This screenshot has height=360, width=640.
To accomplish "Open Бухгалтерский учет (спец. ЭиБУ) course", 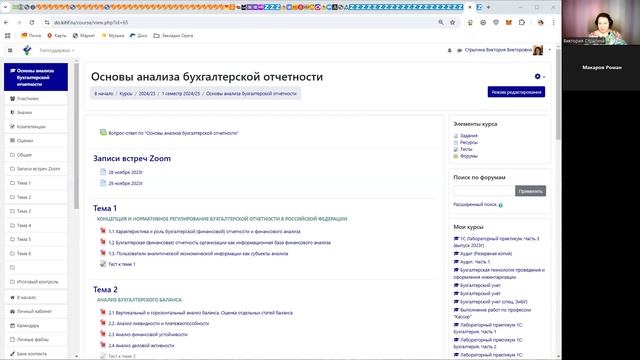I will click(x=493, y=302).
